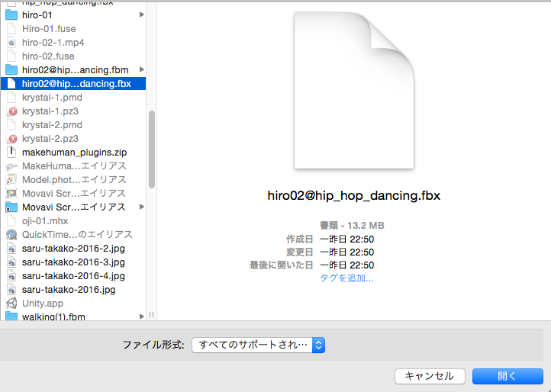The image size is (551, 392).
Task: Click the makehuman_plugins.zip archive icon
Action: (x=11, y=152)
